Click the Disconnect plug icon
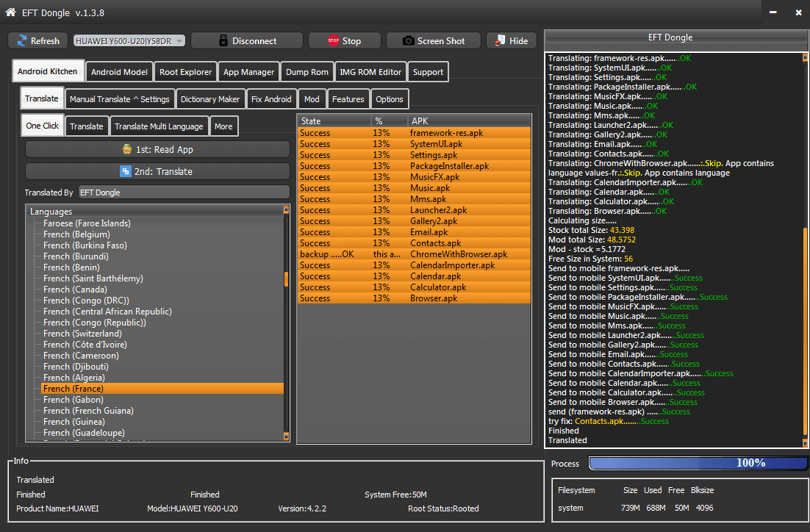The image size is (810, 532). pyautogui.click(x=223, y=41)
